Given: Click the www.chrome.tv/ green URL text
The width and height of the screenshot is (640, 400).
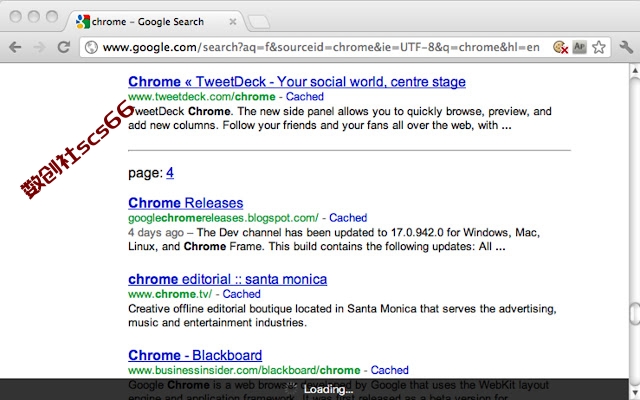Looking at the screenshot, I should pos(170,294).
